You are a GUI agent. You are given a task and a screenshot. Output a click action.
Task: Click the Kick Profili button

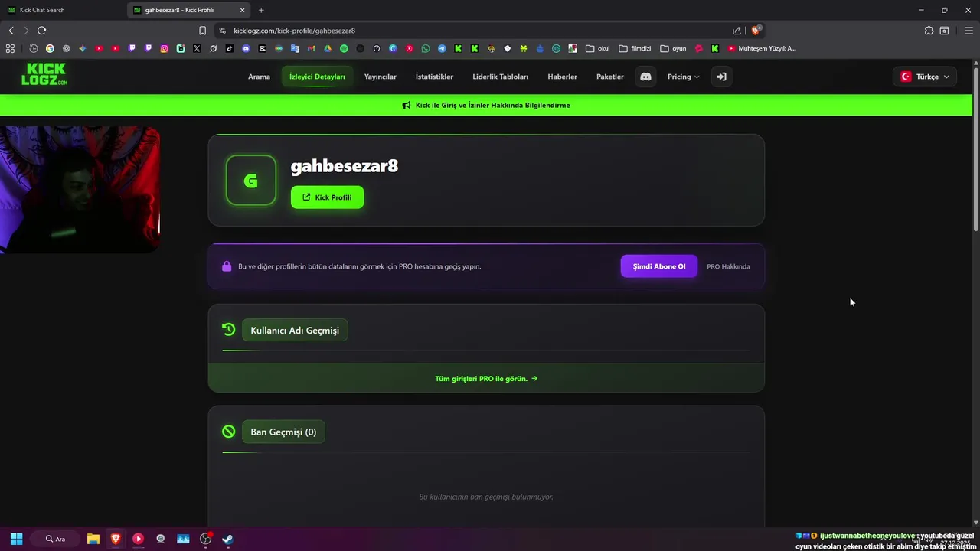pos(327,197)
